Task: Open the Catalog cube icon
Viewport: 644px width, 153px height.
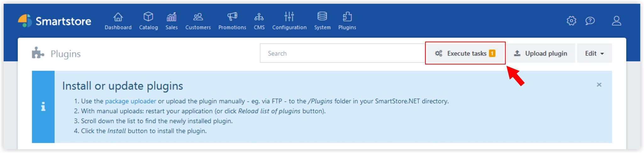Action: [148, 16]
